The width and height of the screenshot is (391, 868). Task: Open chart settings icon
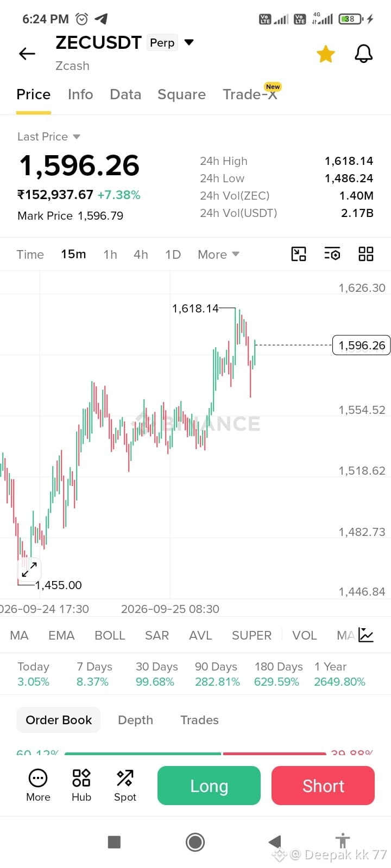pyautogui.click(x=332, y=254)
